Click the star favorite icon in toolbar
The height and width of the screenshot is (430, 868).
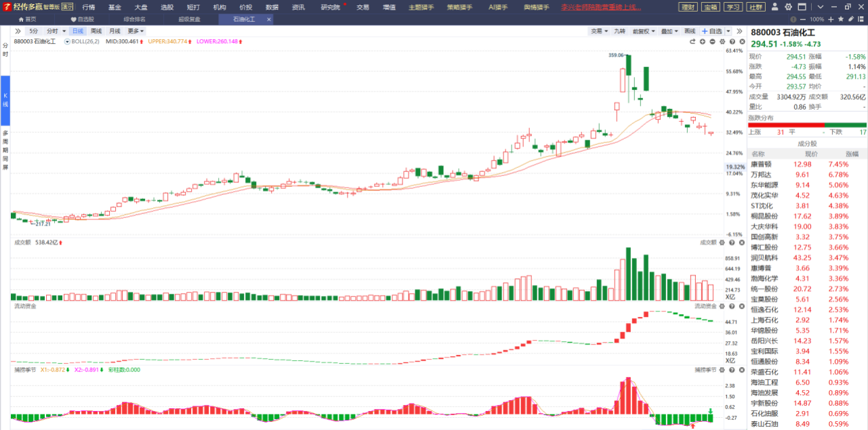coord(841,20)
